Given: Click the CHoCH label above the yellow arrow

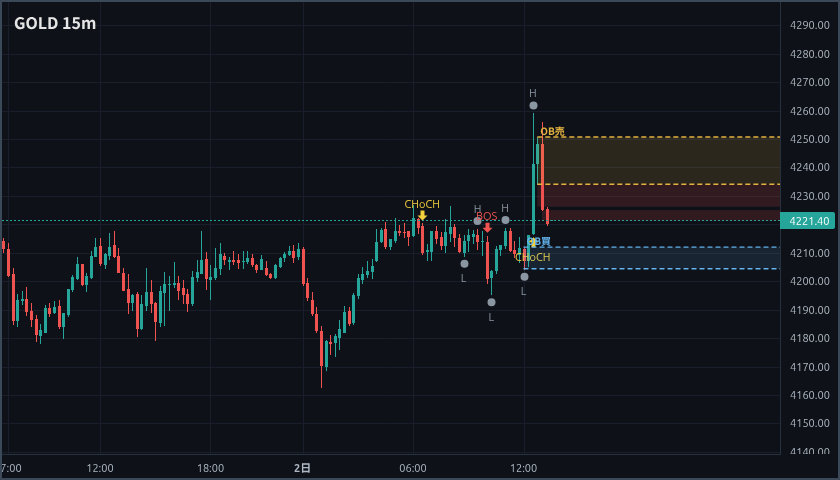Looking at the screenshot, I should pyautogui.click(x=422, y=204).
